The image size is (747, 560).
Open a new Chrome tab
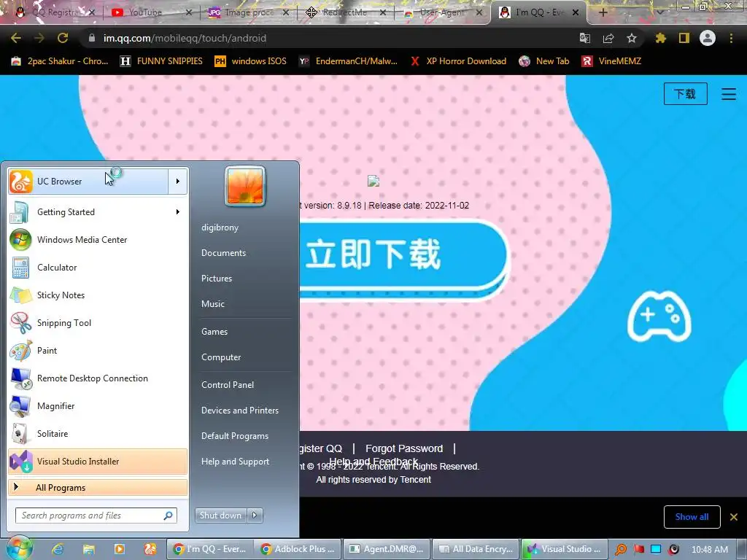tap(603, 12)
